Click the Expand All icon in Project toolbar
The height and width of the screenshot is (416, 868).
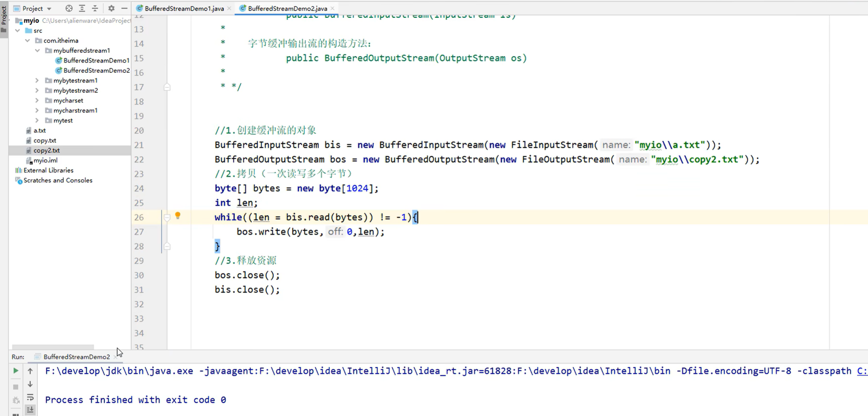(82, 8)
